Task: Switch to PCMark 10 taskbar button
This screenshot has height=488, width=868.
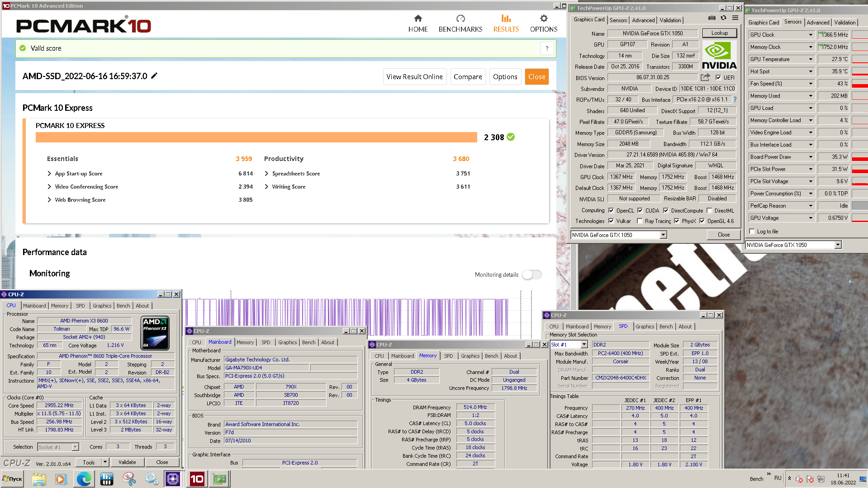Action: pos(197,479)
